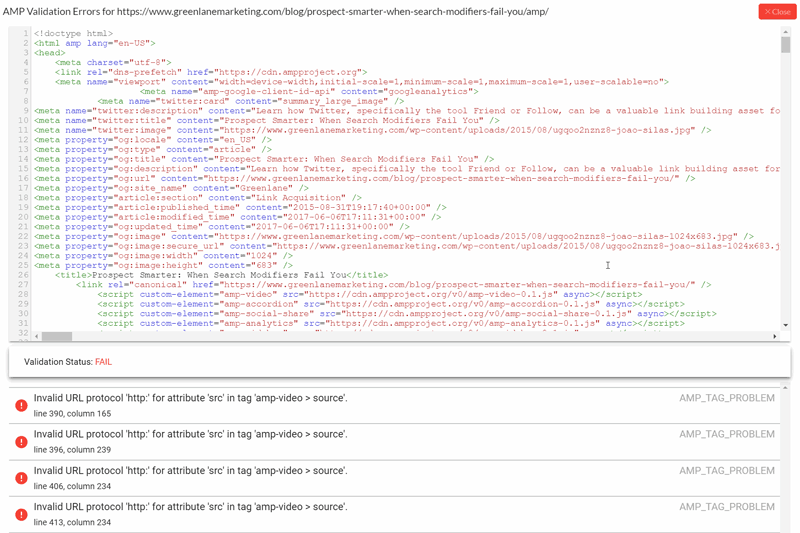Viewport: 800px width, 533px height.
Task: Click the dialog title with AMP URL
Action: tap(276, 11)
